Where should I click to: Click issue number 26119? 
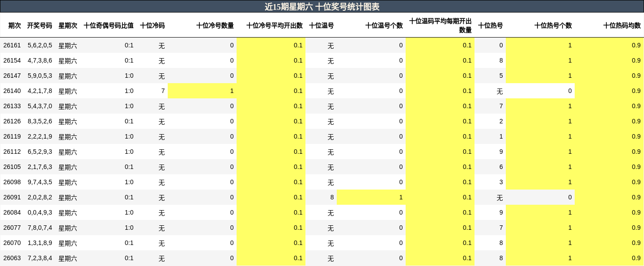pos(12,136)
